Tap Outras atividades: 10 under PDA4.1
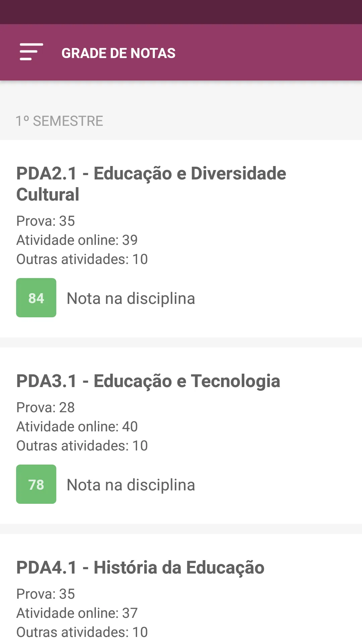Viewport: 362px width, 644px height. pos(82,632)
